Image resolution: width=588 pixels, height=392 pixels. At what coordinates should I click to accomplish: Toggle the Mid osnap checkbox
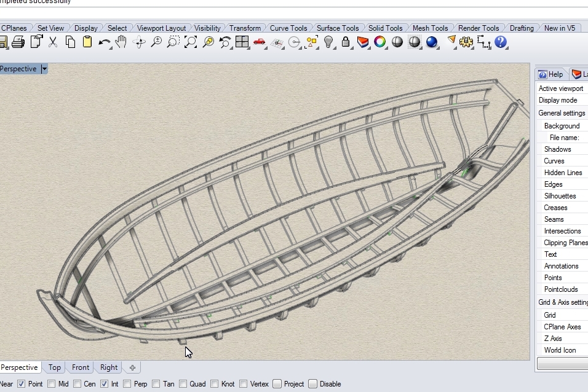click(x=52, y=384)
